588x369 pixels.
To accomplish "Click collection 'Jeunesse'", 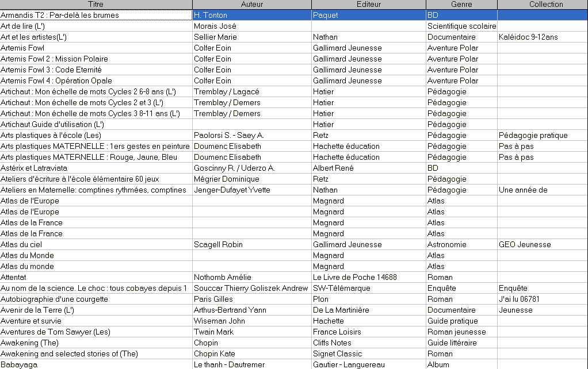I will 516,310.
